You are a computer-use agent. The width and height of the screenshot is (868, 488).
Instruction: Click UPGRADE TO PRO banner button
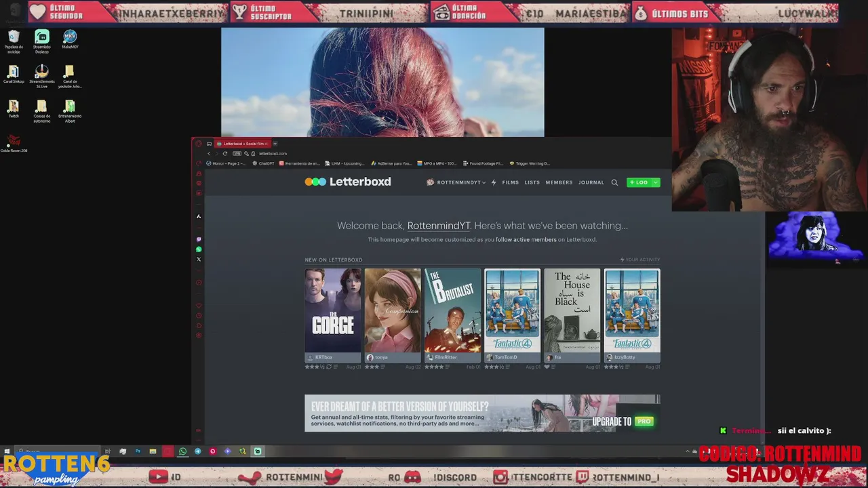(623, 421)
